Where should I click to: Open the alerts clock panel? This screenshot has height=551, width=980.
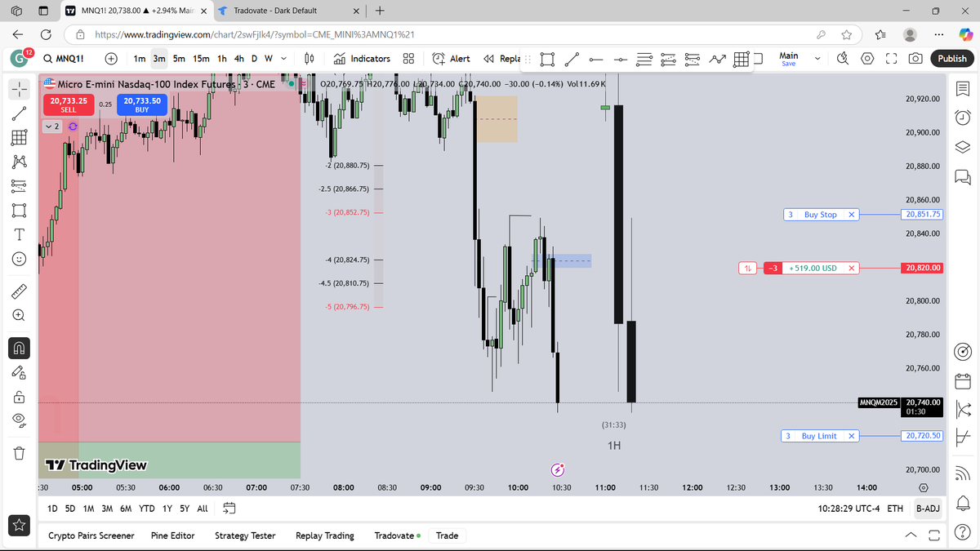pos(962,118)
